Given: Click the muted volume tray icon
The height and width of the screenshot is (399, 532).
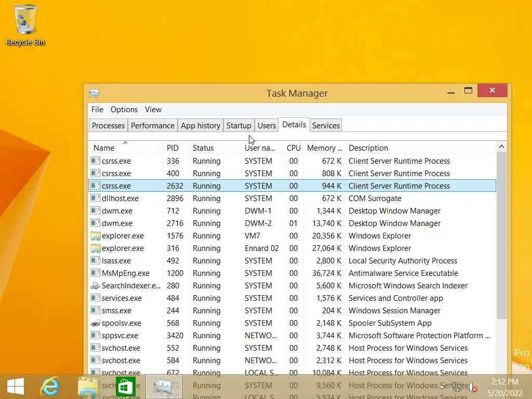Looking at the screenshot, I should tap(472, 386).
